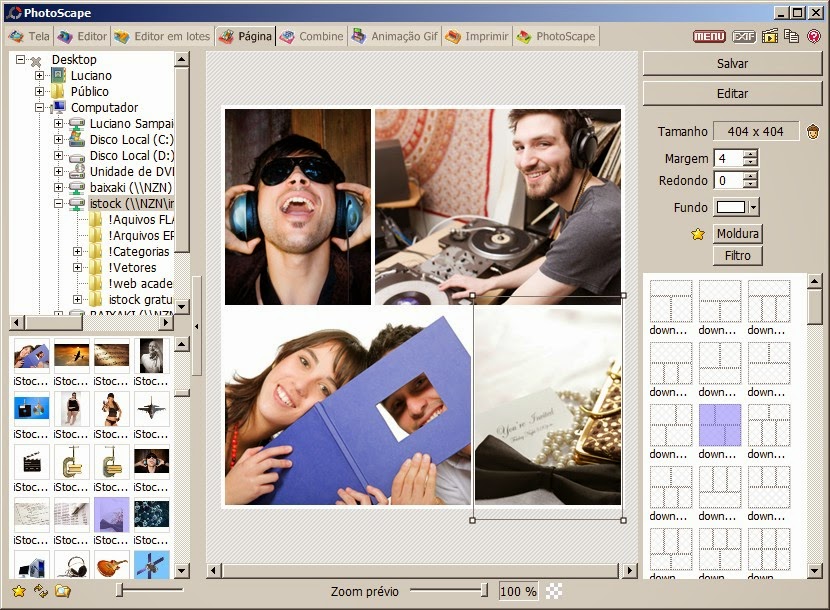Screen dimensions: 830x610
Task: Click the Editar button
Action: [732, 94]
